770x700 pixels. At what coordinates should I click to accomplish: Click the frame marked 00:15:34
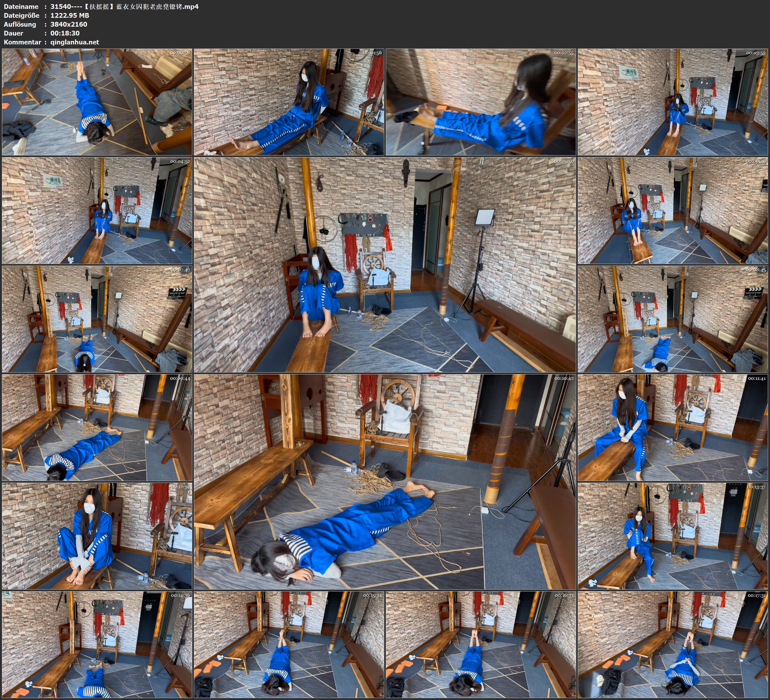coord(289,644)
